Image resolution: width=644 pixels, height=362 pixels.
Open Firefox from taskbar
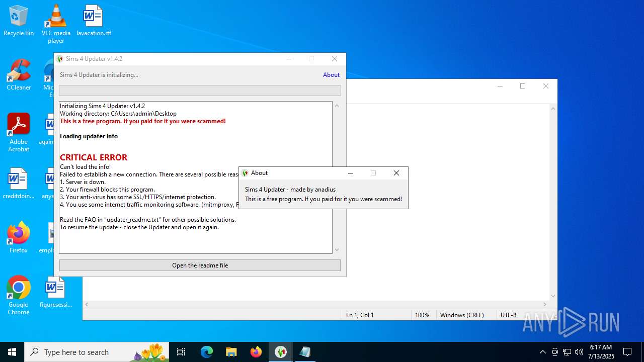point(256,352)
